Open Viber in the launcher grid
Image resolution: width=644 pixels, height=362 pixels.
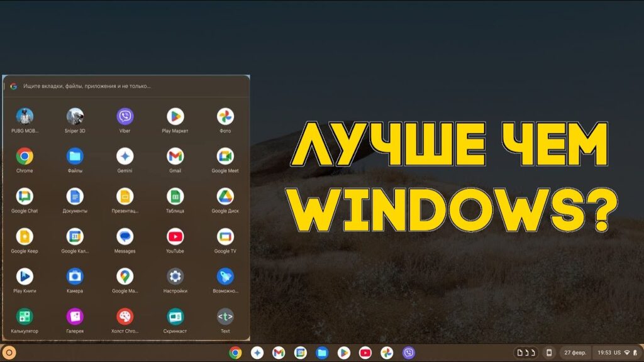point(125,116)
